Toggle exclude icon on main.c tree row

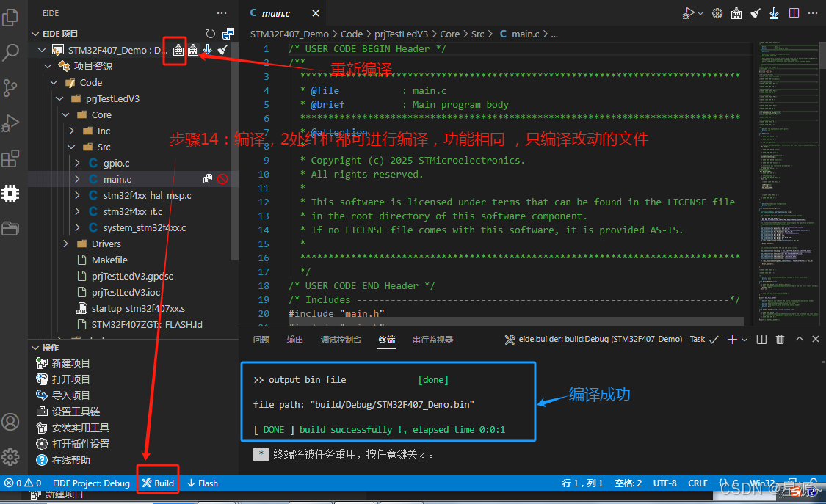coord(222,179)
